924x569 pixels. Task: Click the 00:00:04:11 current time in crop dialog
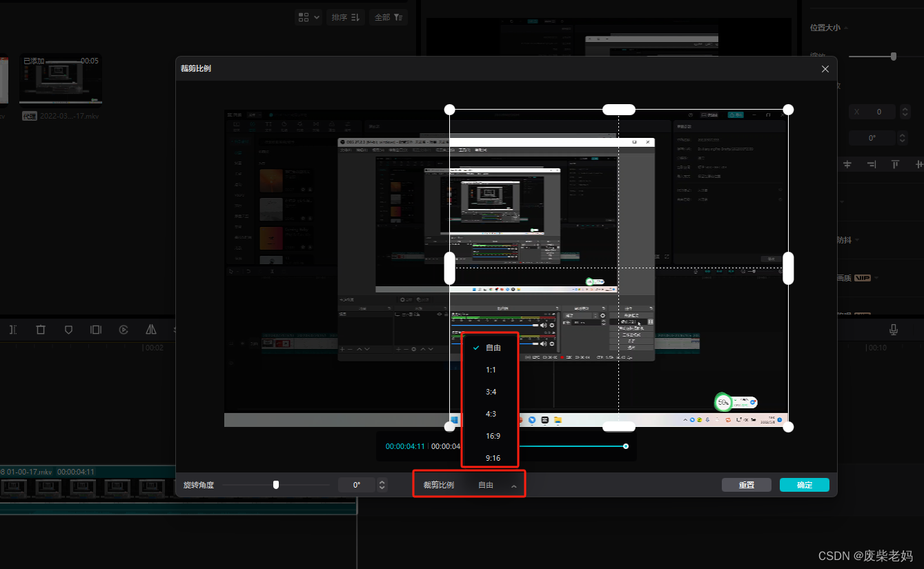pyautogui.click(x=405, y=446)
